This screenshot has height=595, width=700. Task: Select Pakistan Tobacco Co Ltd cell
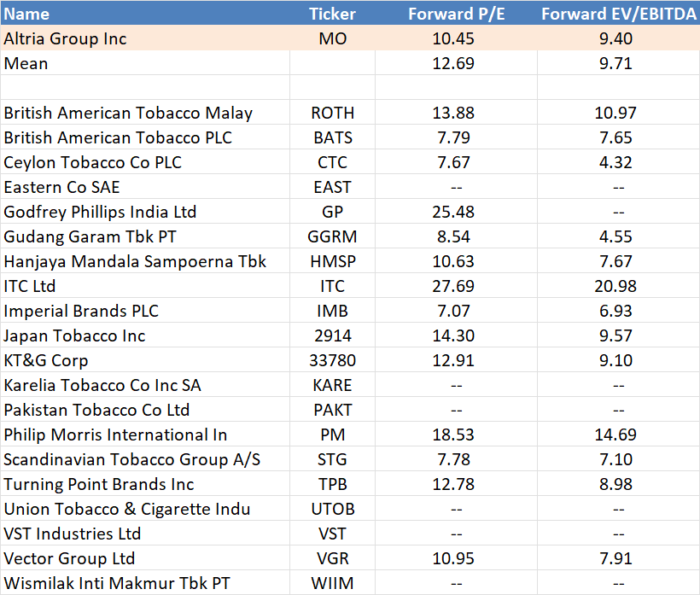click(x=145, y=410)
